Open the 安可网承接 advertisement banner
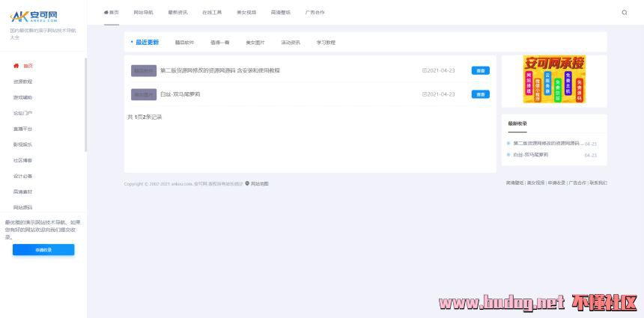The width and height of the screenshot is (644, 318). pos(554,79)
